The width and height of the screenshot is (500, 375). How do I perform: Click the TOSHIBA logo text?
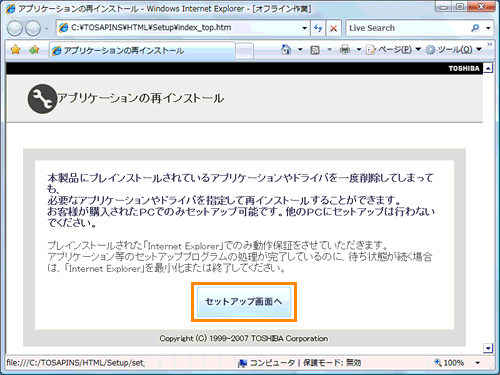tap(464, 68)
